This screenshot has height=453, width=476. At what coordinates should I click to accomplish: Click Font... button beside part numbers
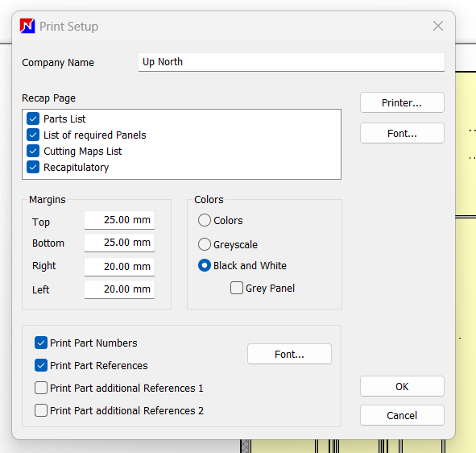[289, 354]
